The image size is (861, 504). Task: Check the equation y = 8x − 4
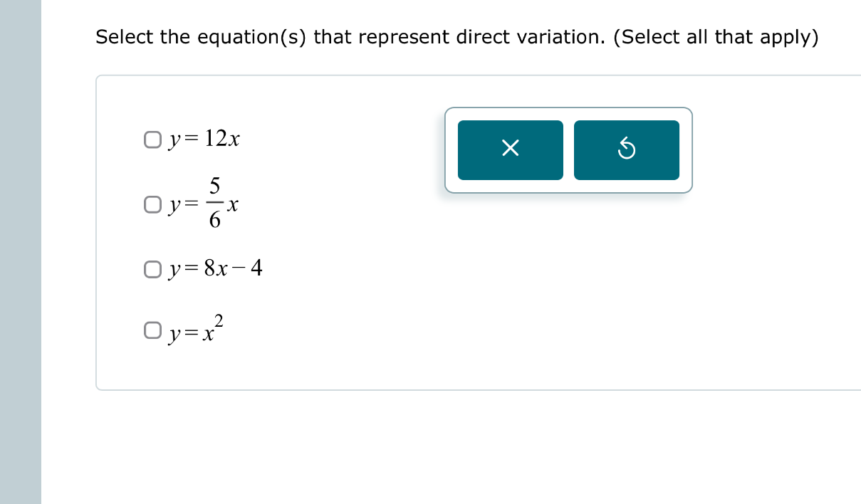click(x=152, y=268)
